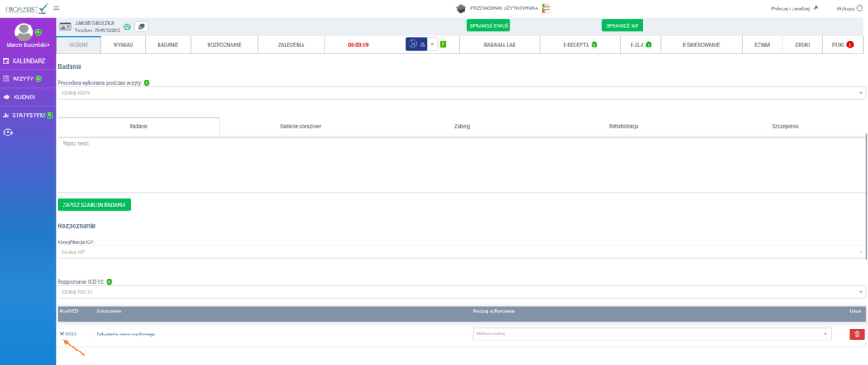This screenshot has width=868, height=365.
Task: Open the Rodzaj schorzenia 'Wybierz rodzaj' dropdown
Action: pyautogui.click(x=651, y=335)
